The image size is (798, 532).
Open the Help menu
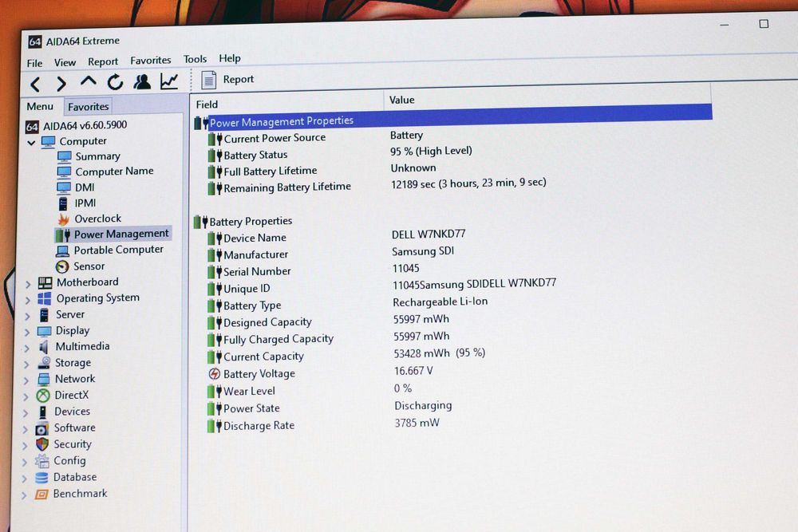click(x=230, y=58)
